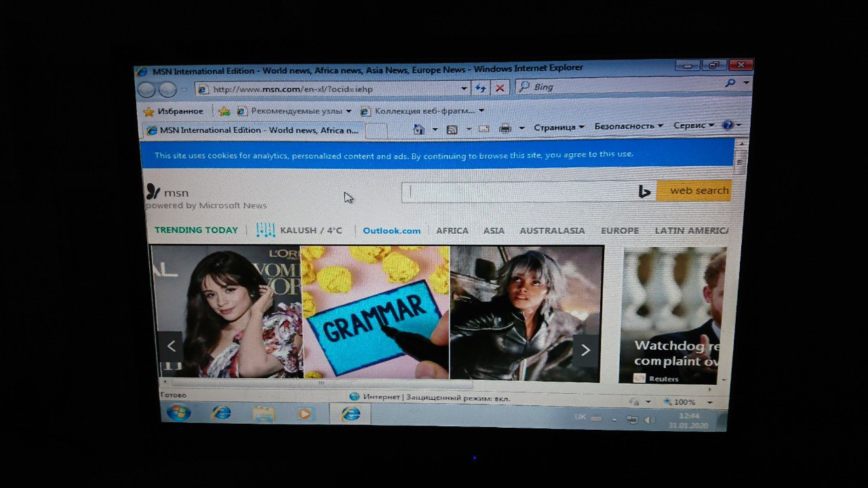
Task: Click the volume speaker tray icon
Action: tap(649, 420)
